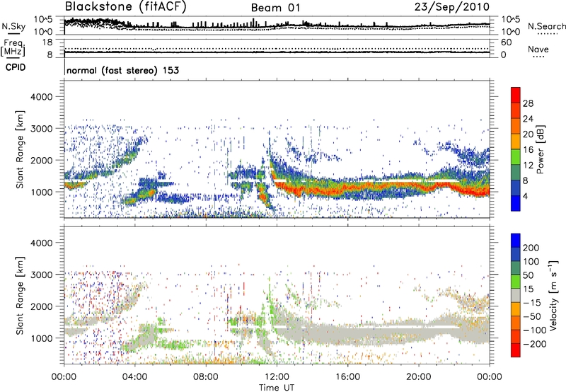Screen dimensions: 566x392
Task: Click the 18 tick on frequency axis
Action: tap(47, 42)
